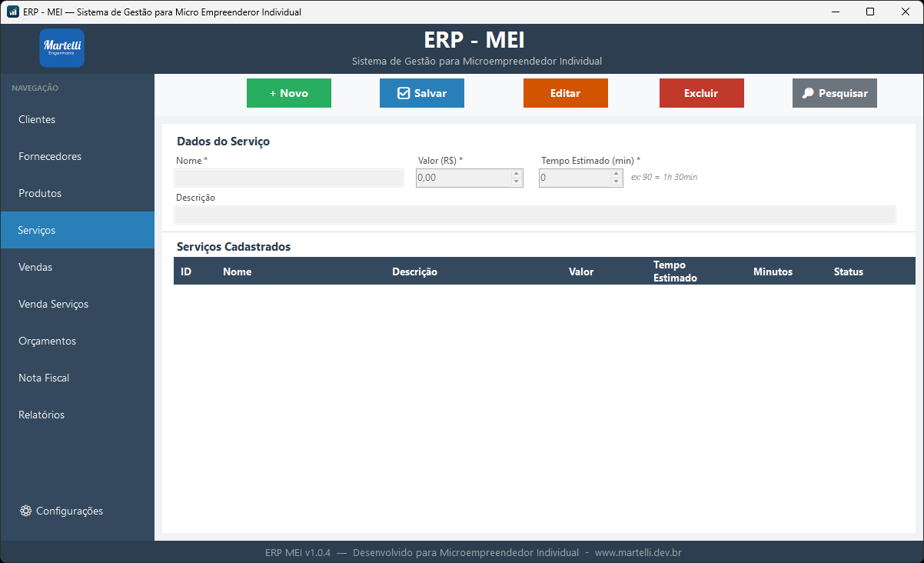924x563 pixels.
Task: Increase Valor with up arrow
Action: [x=517, y=174]
